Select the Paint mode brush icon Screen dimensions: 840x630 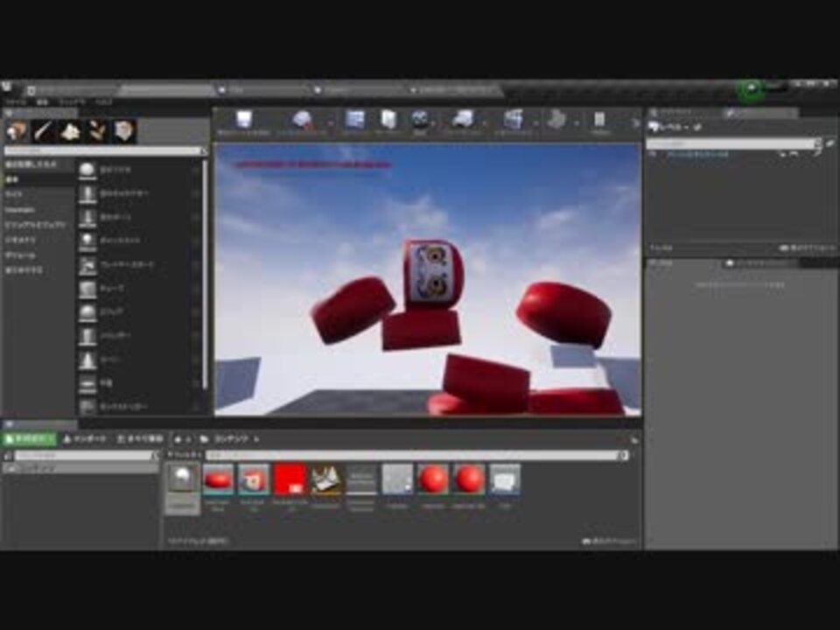point(44,131)
